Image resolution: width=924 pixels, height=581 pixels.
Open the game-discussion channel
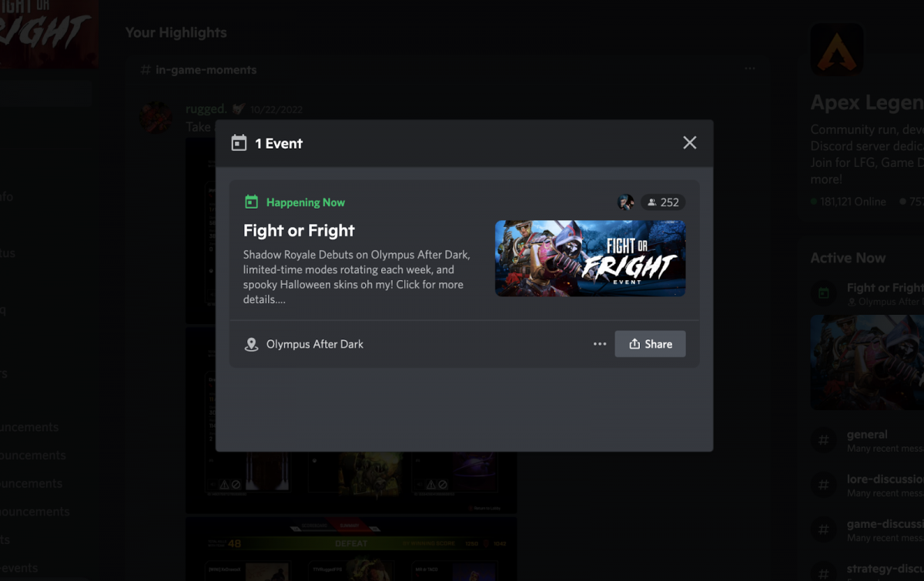point(885,523)
